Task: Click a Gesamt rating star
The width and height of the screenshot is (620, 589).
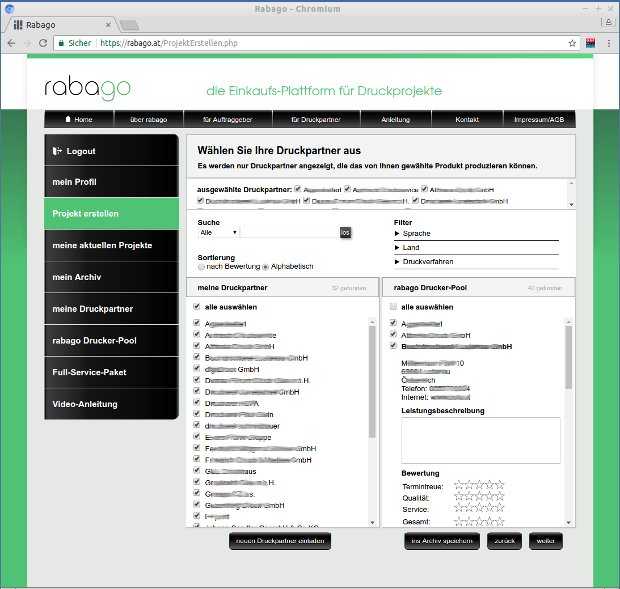Action: 479,521
